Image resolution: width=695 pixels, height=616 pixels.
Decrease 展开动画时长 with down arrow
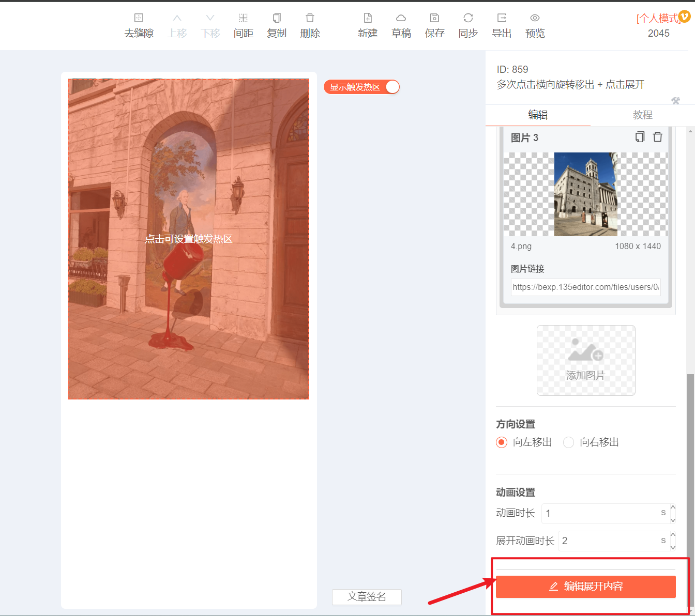point(673,547)
